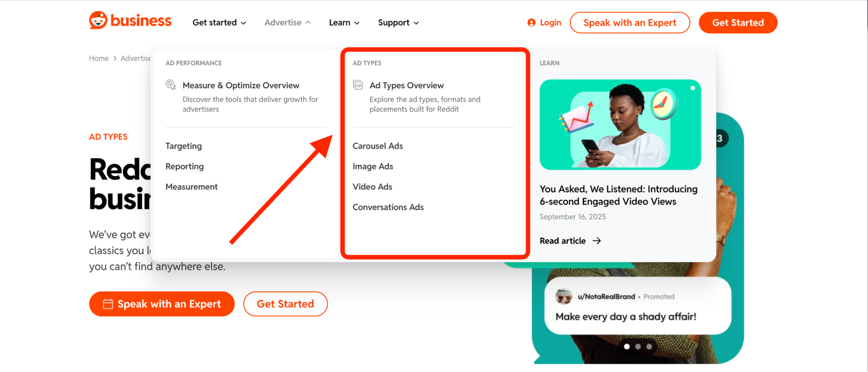The width and height of the screenshot is (868, 372).
Task: Click the top-right Get Started button
Action: 738,23
